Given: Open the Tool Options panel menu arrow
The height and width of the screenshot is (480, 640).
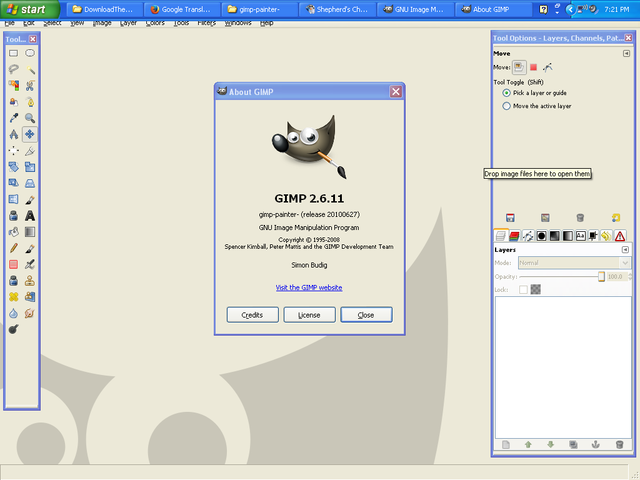Looking at the screenshot, I should (627, 53).
